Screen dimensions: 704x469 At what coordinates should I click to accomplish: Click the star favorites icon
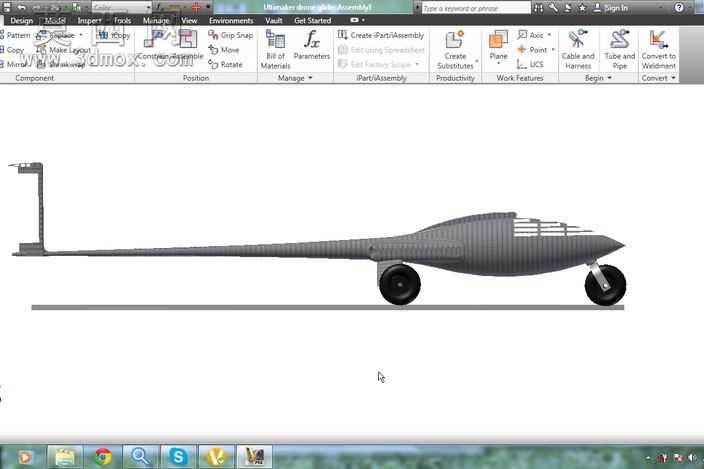582,8
